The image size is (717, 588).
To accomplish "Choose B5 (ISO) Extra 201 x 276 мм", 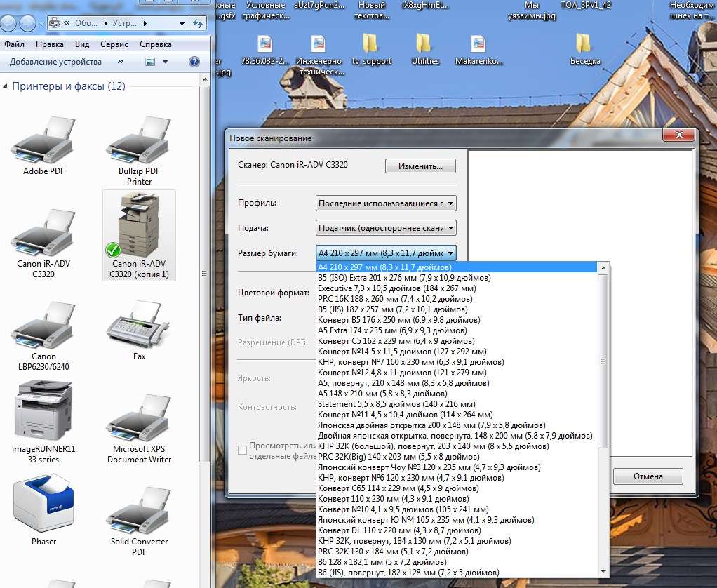I will click(457, 278).
